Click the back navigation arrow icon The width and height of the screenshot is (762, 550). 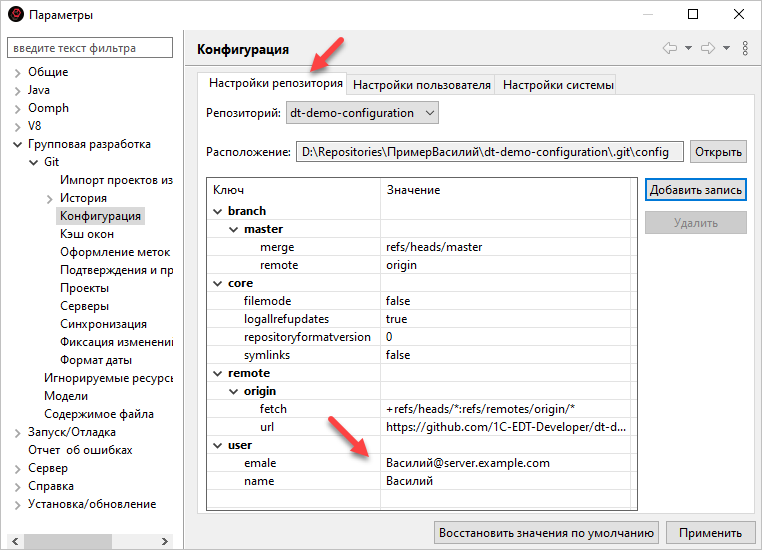pos(670,48)
